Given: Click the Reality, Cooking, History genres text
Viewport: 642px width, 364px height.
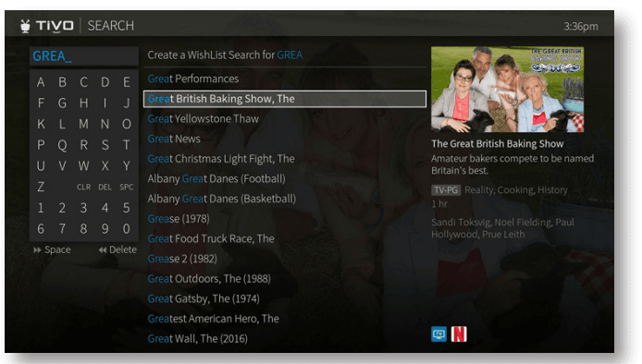Looking at the screenshot, I should (516, 190).
